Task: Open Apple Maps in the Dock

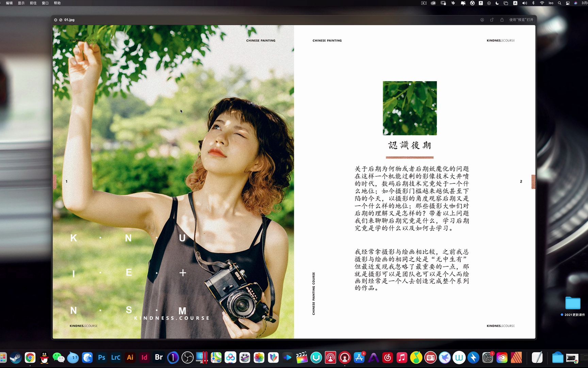Action: [216, 357]
